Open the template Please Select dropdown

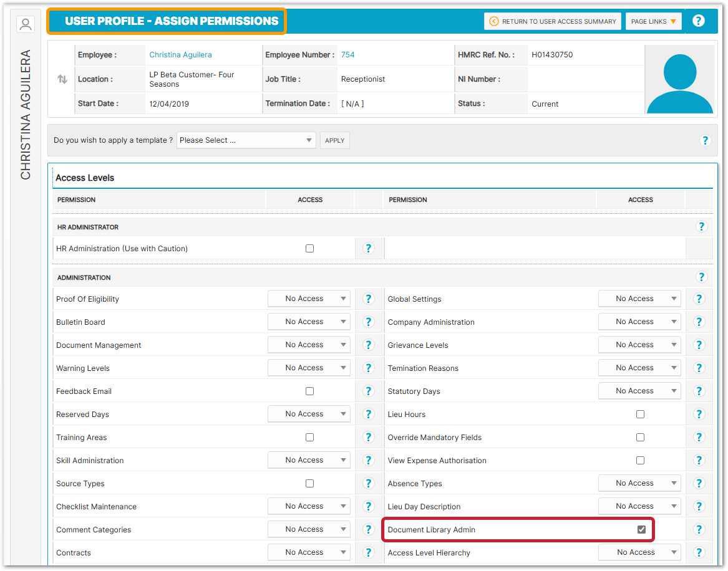[246, 140]
